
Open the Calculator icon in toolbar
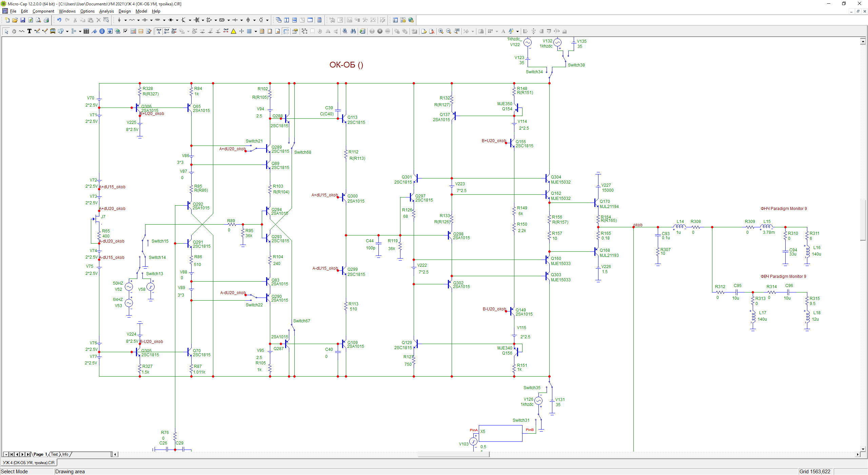pos(319,20)
